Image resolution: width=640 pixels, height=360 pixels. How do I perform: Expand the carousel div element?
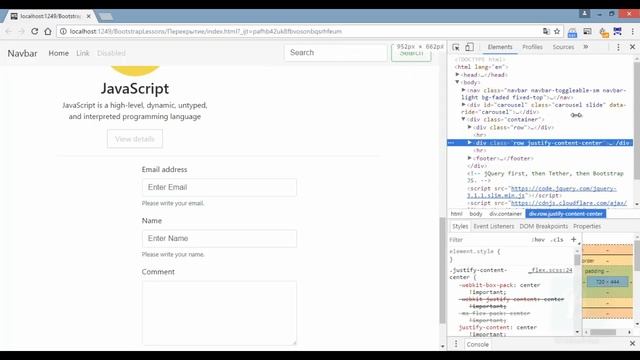464,104
